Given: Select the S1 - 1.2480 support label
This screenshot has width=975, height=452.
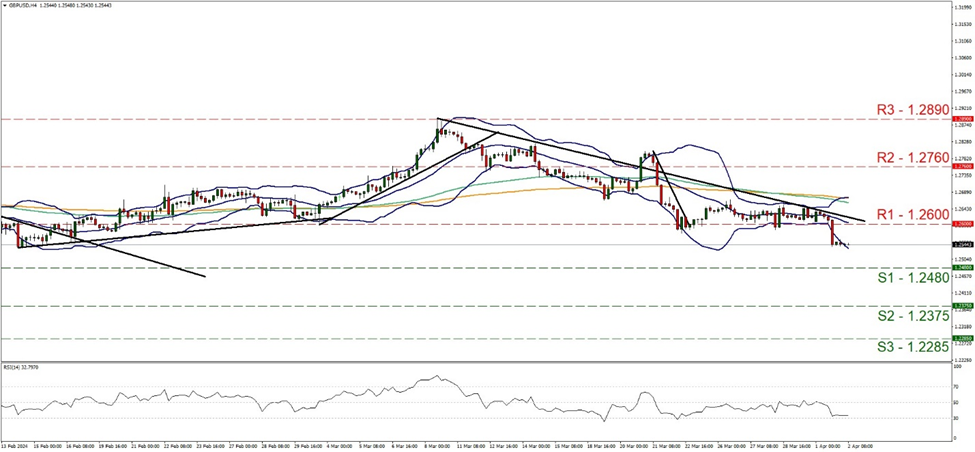Looking at the screenshot, I should (x=913, y=278).
